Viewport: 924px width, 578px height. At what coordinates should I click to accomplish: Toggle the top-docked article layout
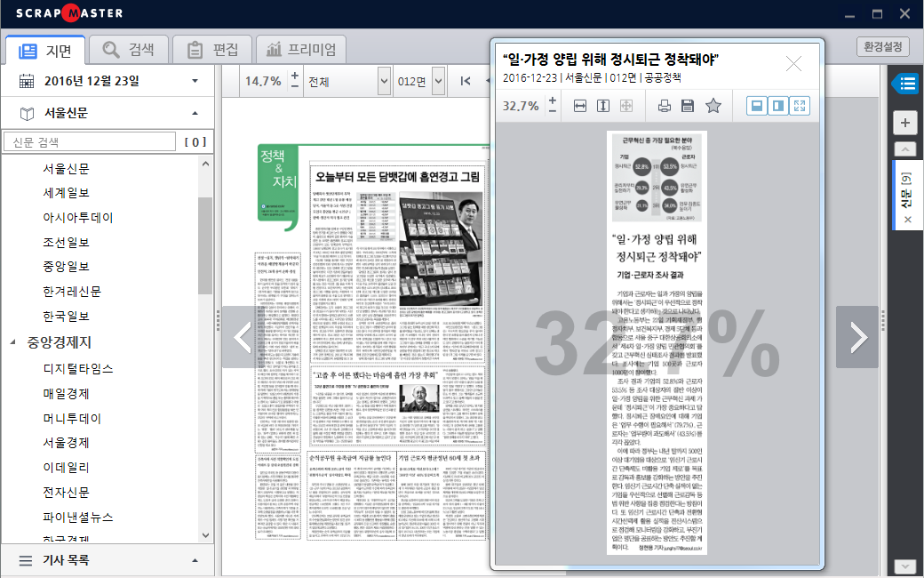click(756, 106)
